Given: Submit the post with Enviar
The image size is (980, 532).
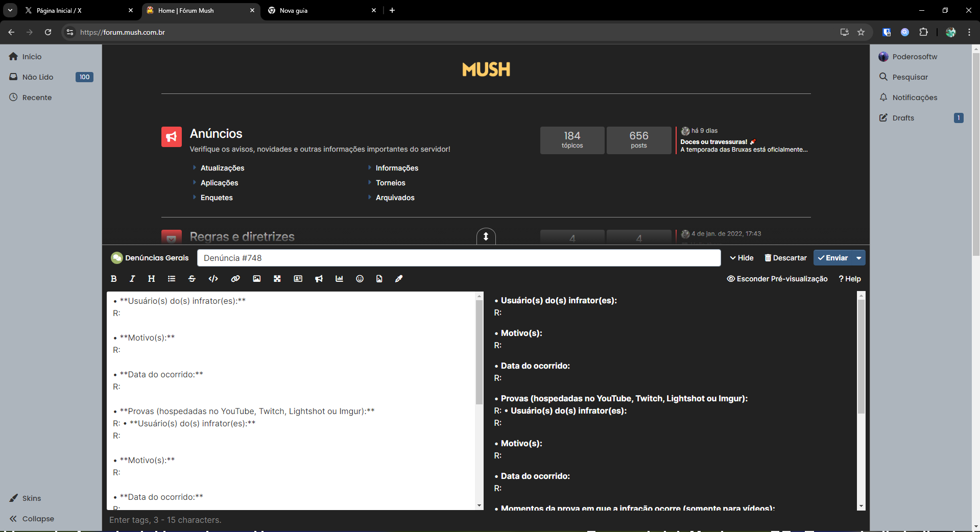Looking at the screenshot, I should (x=833, y=258).
